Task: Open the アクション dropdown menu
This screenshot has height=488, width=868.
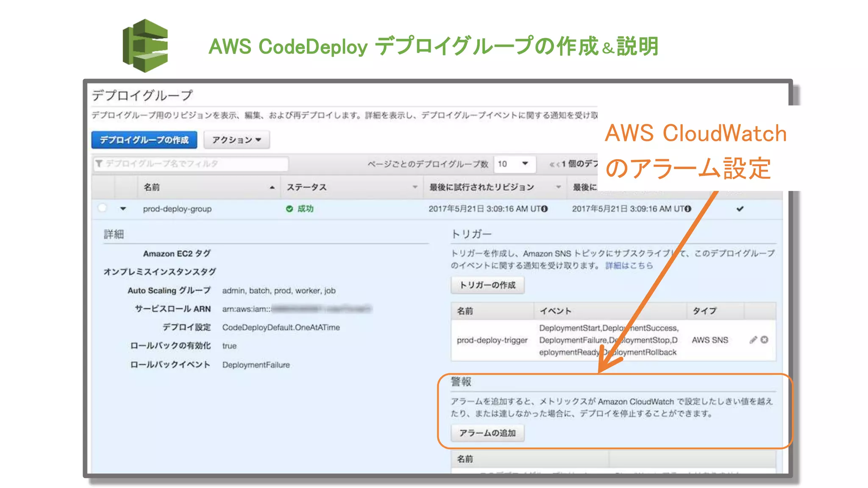Action: tap(236, 140)
